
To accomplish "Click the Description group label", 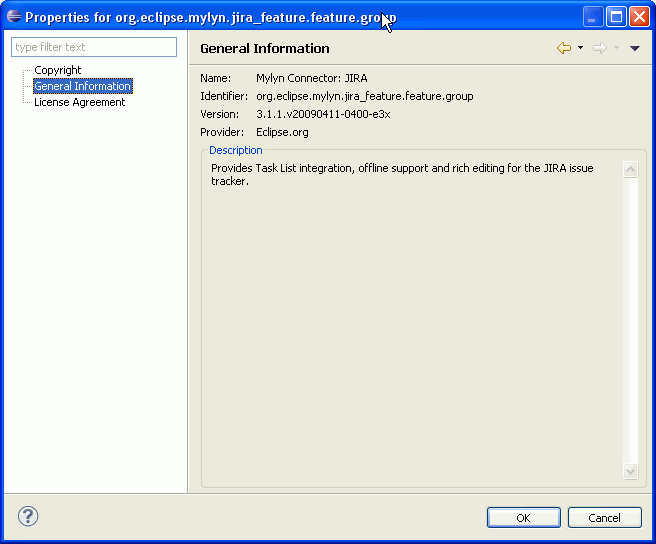I will click(x=236, y=150).
